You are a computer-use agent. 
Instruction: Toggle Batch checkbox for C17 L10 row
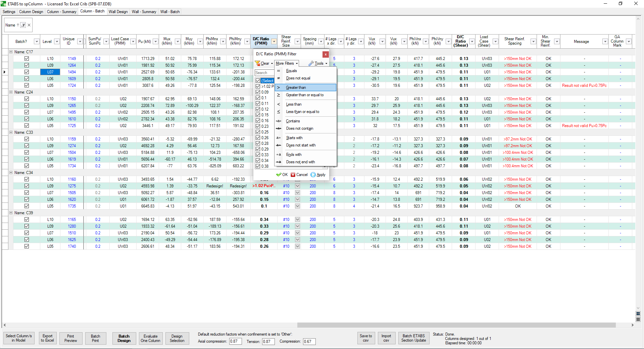click(x=27, y=59)
